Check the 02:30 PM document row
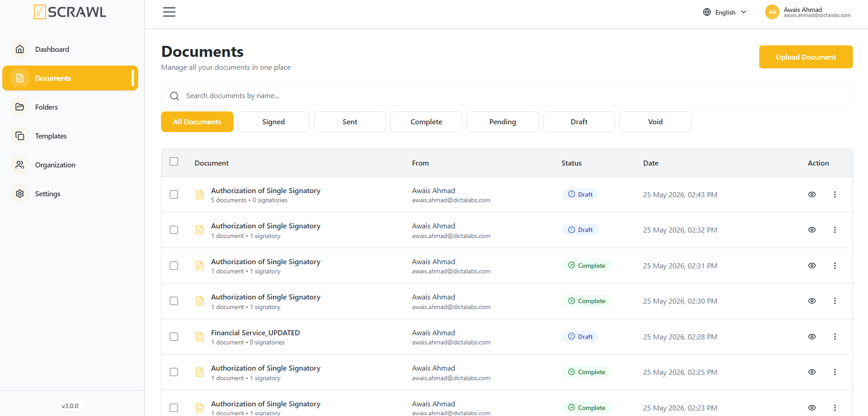Screen dimensions: 868x416 (174, 301)
